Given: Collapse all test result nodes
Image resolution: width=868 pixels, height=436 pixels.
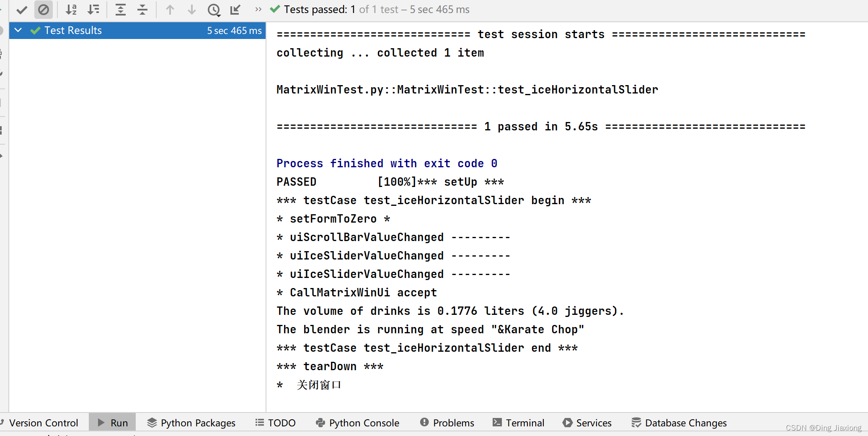Looking at the screenshot, I should click(142, 10).
